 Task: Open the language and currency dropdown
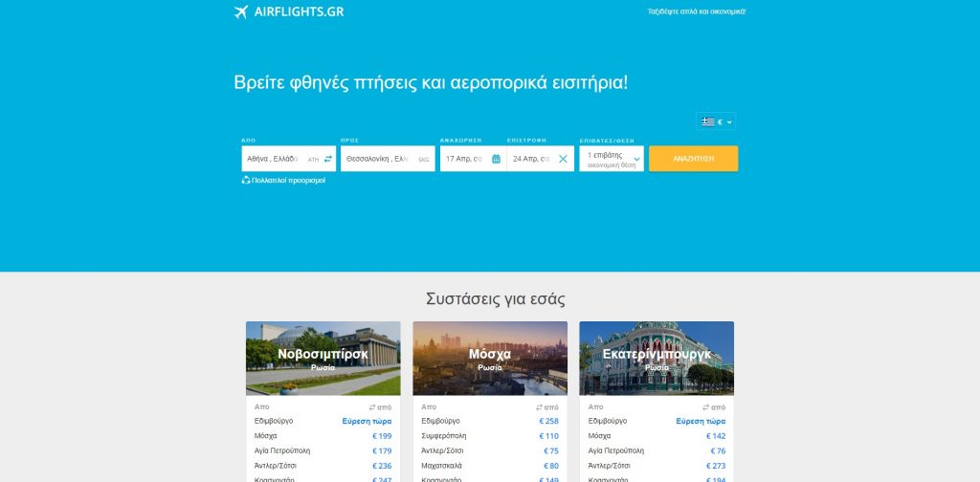716,121
